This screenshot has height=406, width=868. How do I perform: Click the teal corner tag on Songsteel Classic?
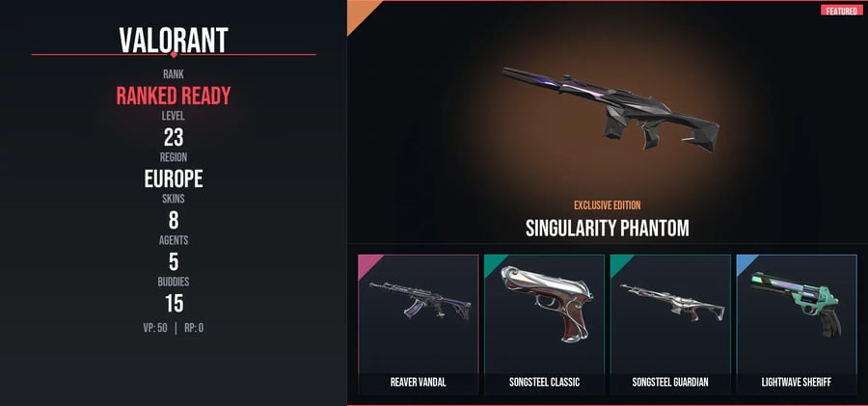(x=494, y=264)
